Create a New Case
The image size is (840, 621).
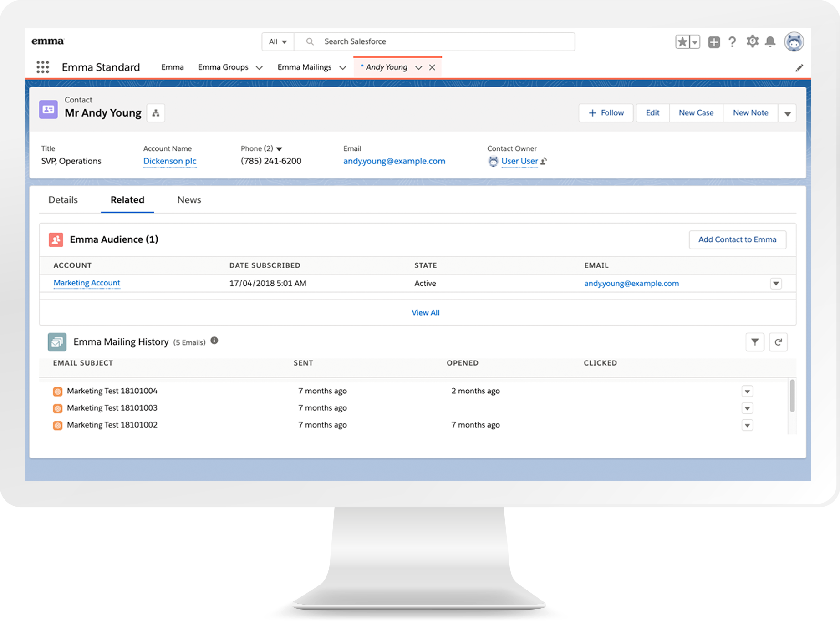pyautogui.click(x=696, y=113)
